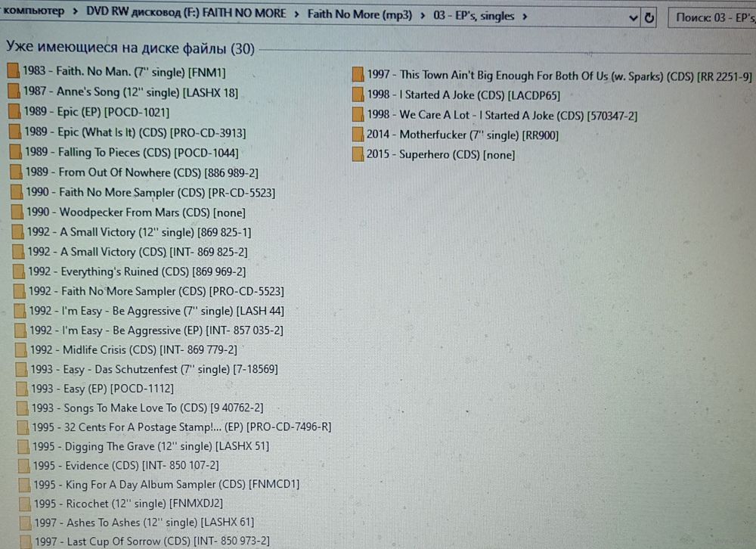Go to DVD RW дисковод (F:) FAITH NO MORE
The width and height of the screenshot is (756, 549).
click(186, 13)
